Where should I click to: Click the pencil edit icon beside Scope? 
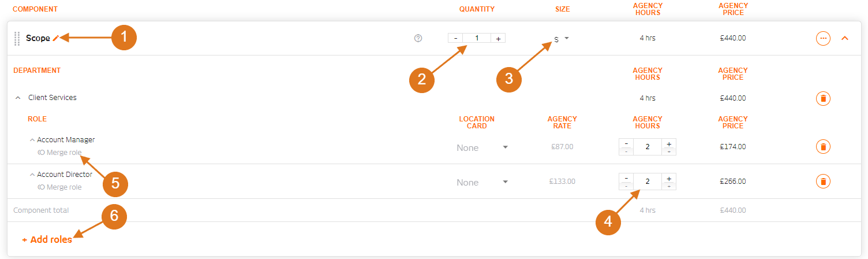coord(56,38)
